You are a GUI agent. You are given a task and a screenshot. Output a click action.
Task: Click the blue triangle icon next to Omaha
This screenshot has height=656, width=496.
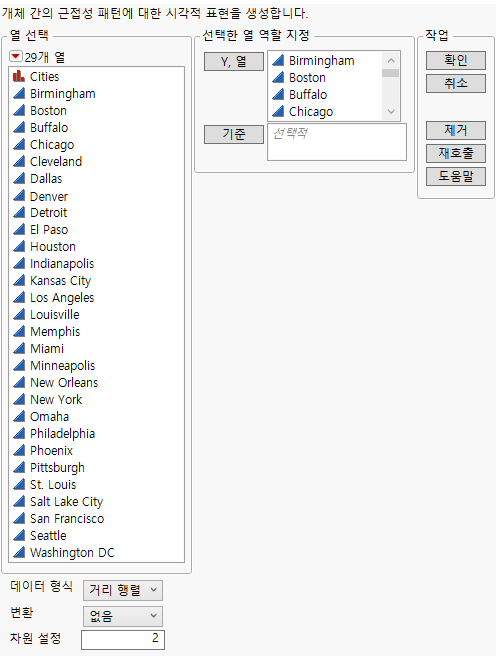click(x=19, y=416)
